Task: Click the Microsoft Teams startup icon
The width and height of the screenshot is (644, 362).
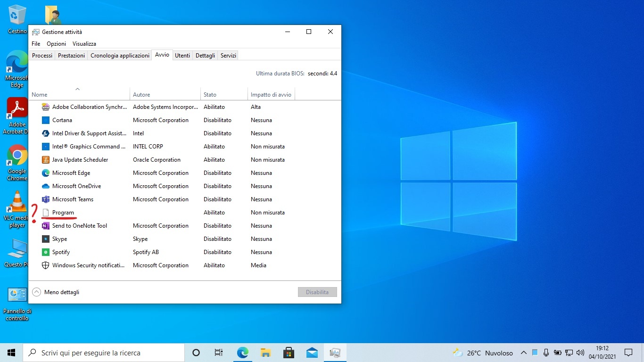Action: (x=46, y=199)
